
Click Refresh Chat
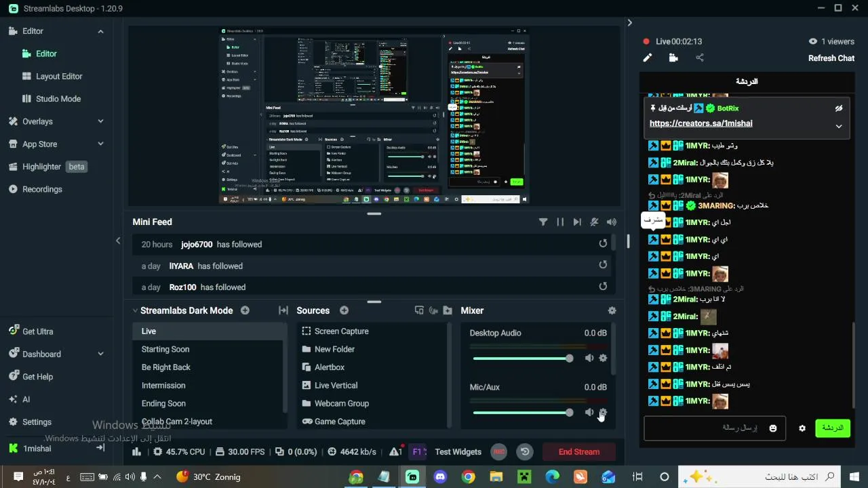tap(831, 58)
